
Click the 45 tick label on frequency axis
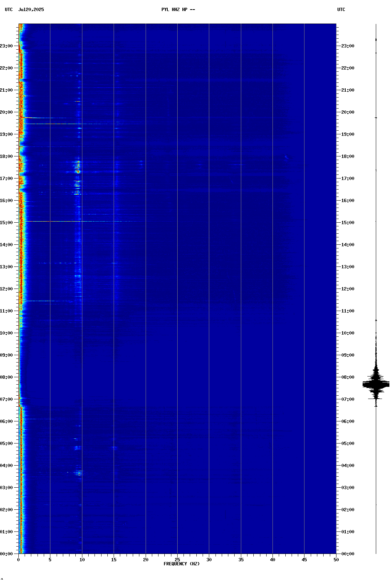304,560
